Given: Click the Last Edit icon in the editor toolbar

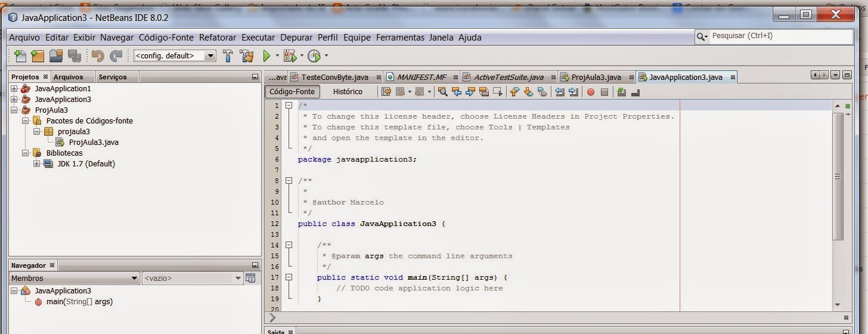Looking at the screenshot, I should click(x=386, y=92).
